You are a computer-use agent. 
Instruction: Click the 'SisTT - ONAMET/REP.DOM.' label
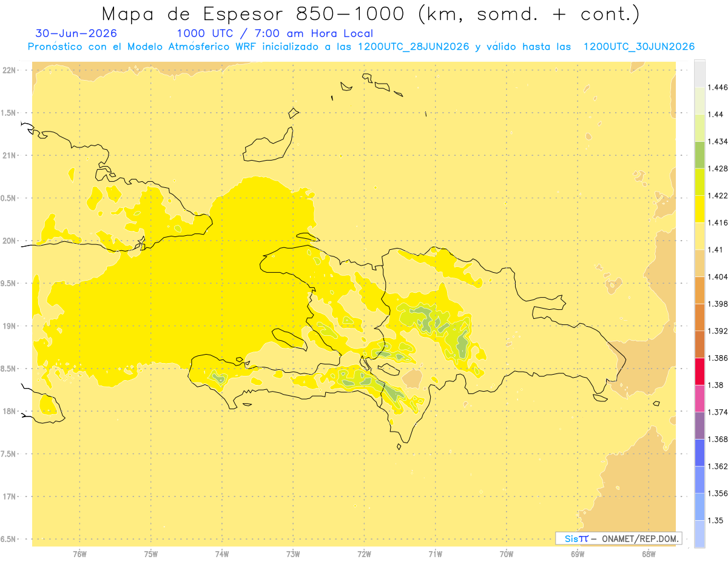[x=619, y=538]
